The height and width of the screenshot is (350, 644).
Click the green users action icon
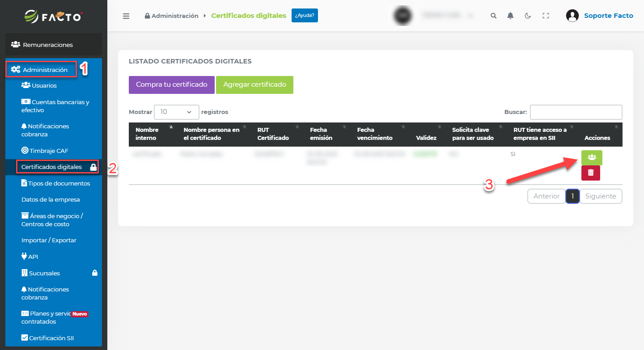click(x=592, y=157)
